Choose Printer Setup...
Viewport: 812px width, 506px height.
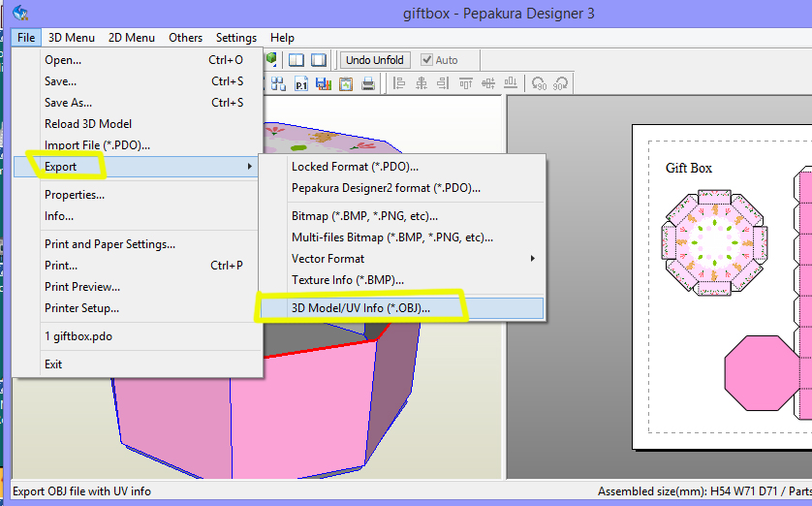[x=138, y=307]
